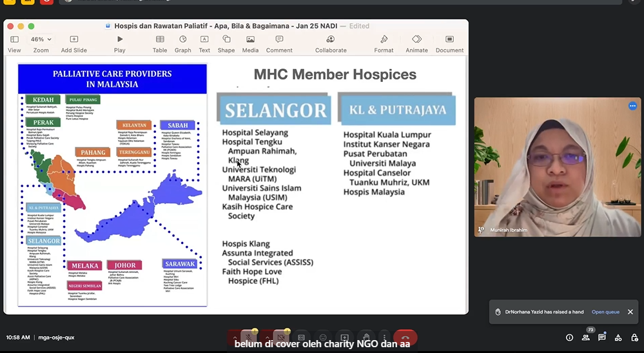
Task: Select the KL & PUTRAJAYA banner on the slide
Action: [x=396, y=109]
